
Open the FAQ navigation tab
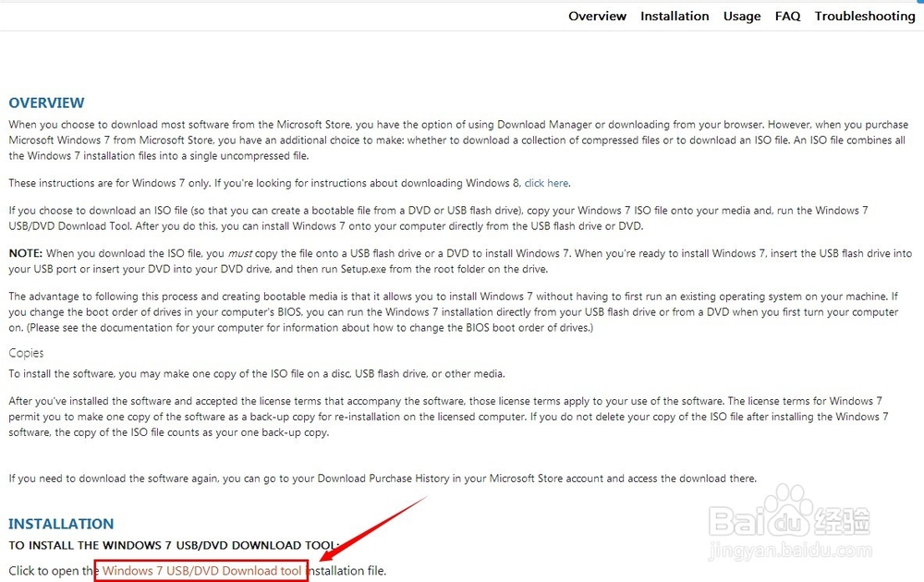point(787,16)
